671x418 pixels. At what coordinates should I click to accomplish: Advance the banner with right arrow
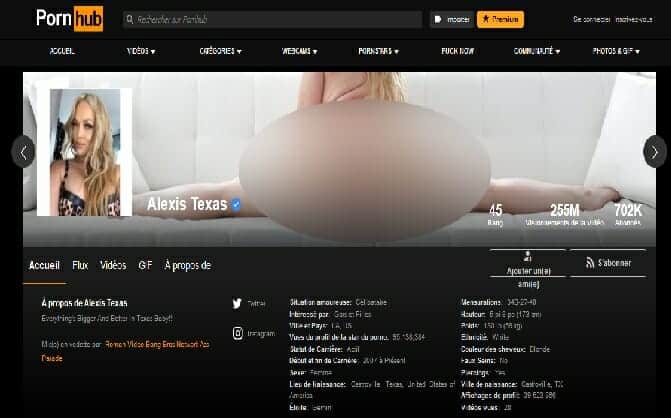654,152
